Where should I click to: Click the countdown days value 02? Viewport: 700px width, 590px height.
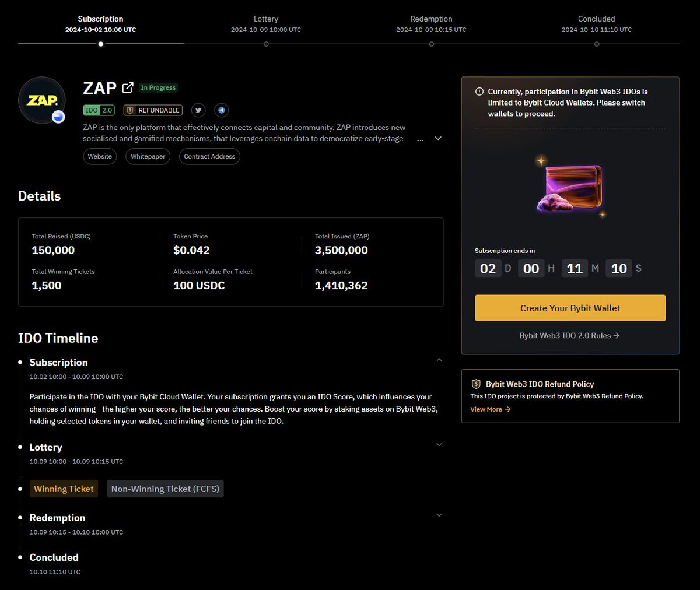(x=488, y=268)
